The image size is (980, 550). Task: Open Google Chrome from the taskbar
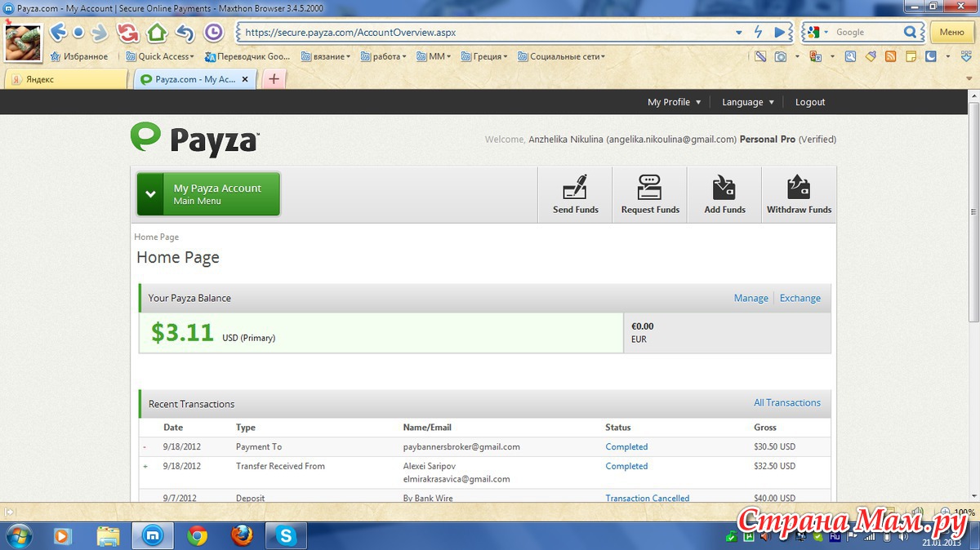(197, 536)
